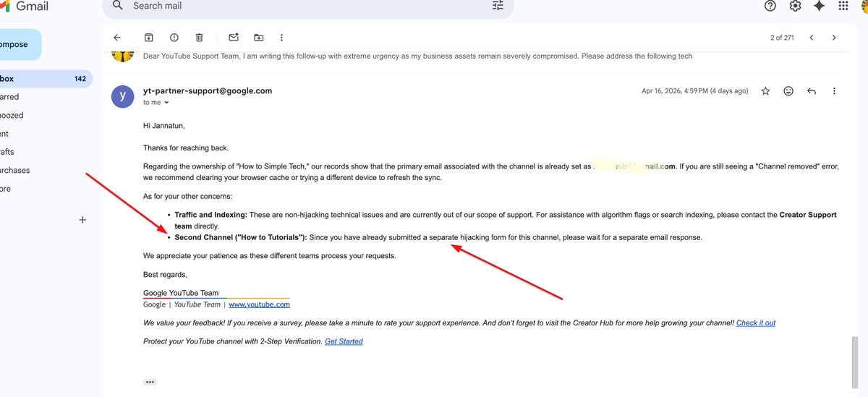The image size is (868, 397).
Task: Open the Snoozed folder
Action: [12, 115]
